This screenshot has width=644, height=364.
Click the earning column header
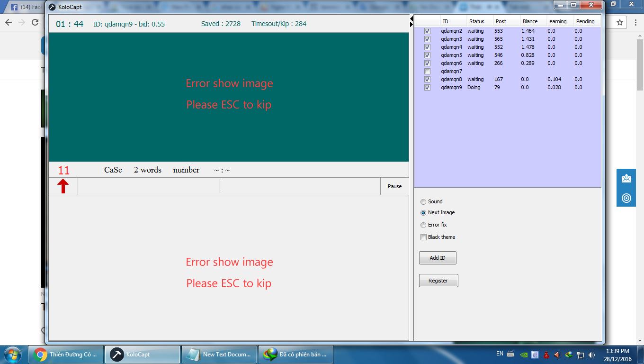pyautogui.click(x=560, y=21)
